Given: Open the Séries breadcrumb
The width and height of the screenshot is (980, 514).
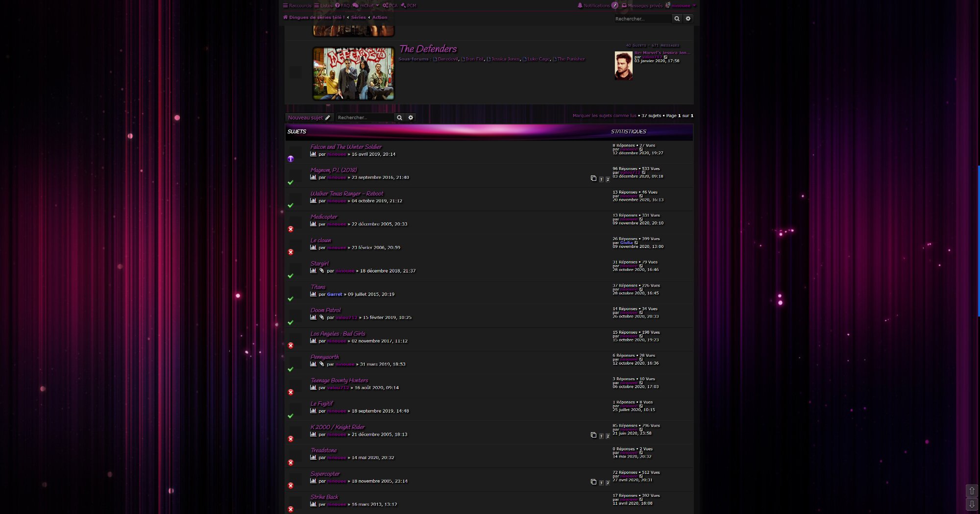Looking at the screenshot, I should tap(358, 17).
